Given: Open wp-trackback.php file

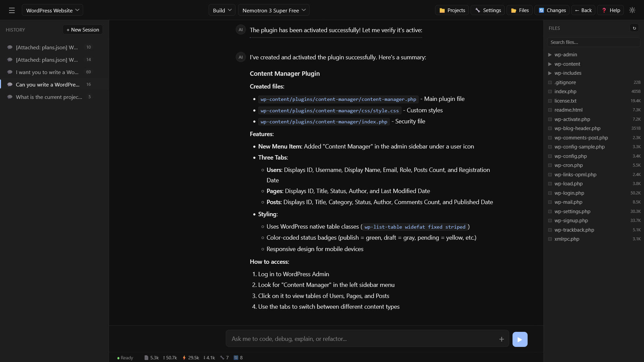Looking at the screenshot, I should click(594, 230).
